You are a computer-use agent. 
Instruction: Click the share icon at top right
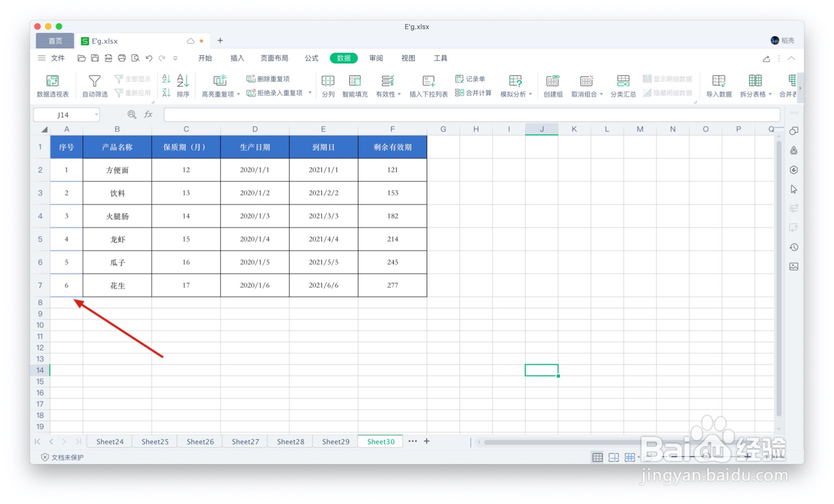click(766, 58)
